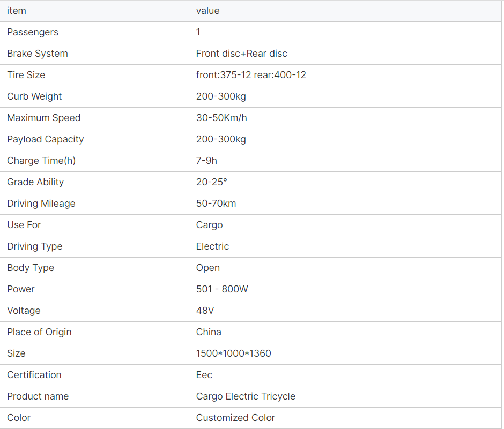Select the '50-70km' driving mileage value
Image resolution: width=504 pixels, height=429 pixels.
pyautogui.click(x=216, y=204)
